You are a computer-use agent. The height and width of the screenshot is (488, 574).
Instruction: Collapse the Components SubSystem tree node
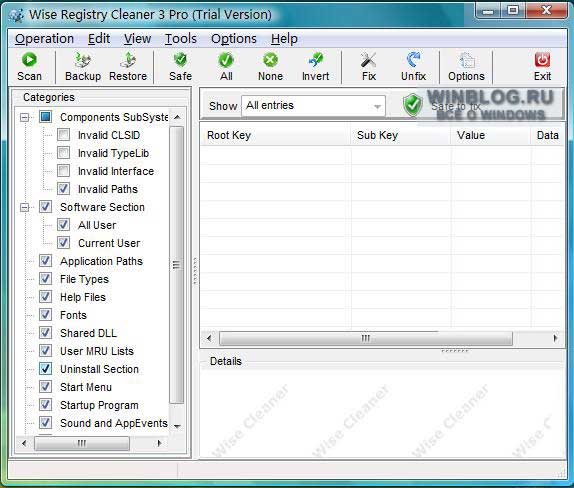[x=25, y=117]
